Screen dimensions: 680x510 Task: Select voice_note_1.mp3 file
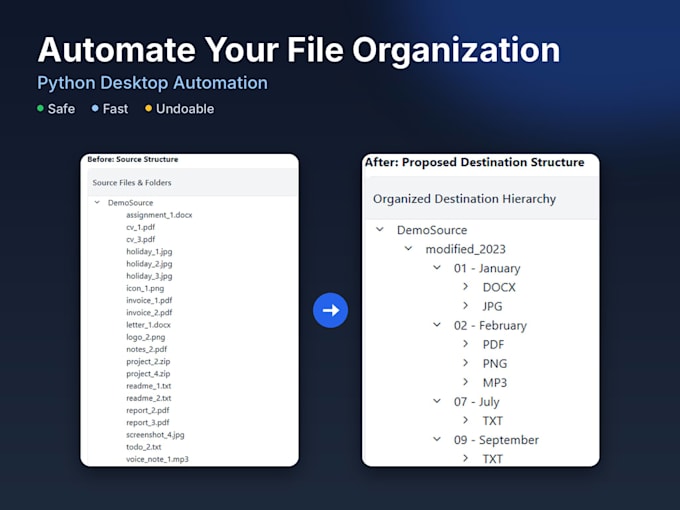[157, 459]
